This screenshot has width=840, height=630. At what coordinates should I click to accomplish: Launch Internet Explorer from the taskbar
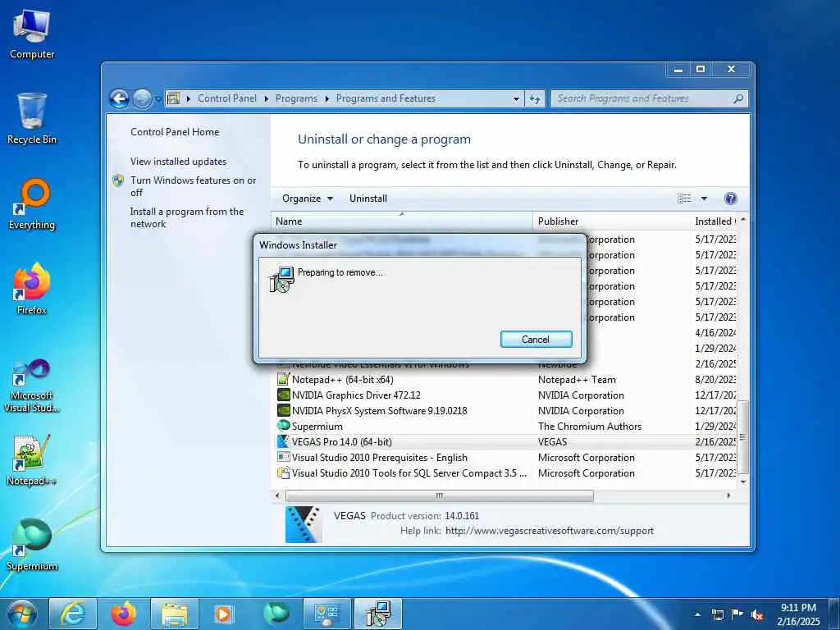click(x=73, y=614)
